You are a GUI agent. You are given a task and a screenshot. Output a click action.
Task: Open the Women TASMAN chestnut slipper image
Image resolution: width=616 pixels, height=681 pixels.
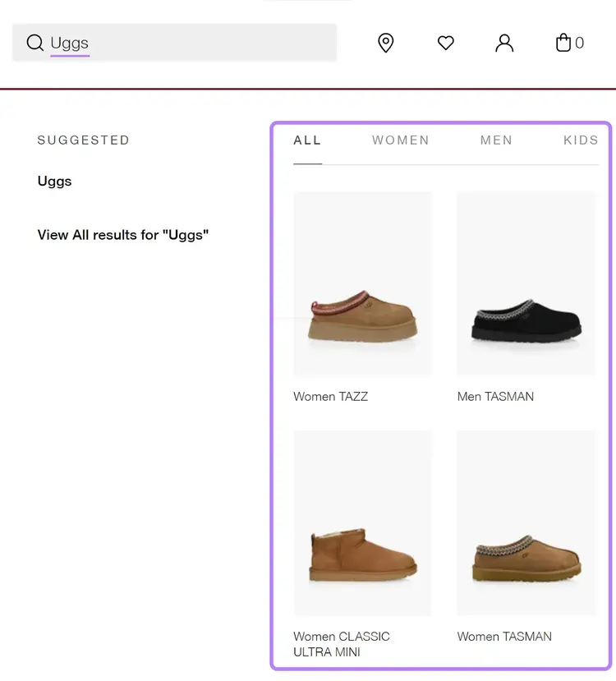click(x=526, y=523)
